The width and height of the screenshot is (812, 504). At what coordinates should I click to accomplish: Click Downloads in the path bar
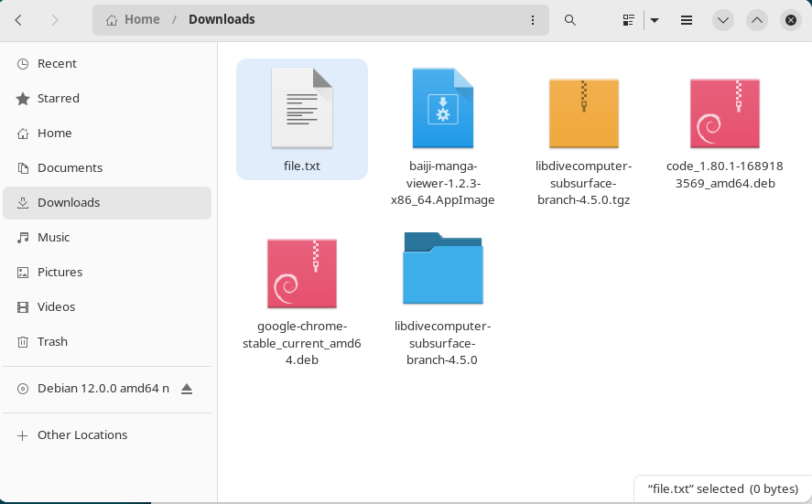pos(222,19)
